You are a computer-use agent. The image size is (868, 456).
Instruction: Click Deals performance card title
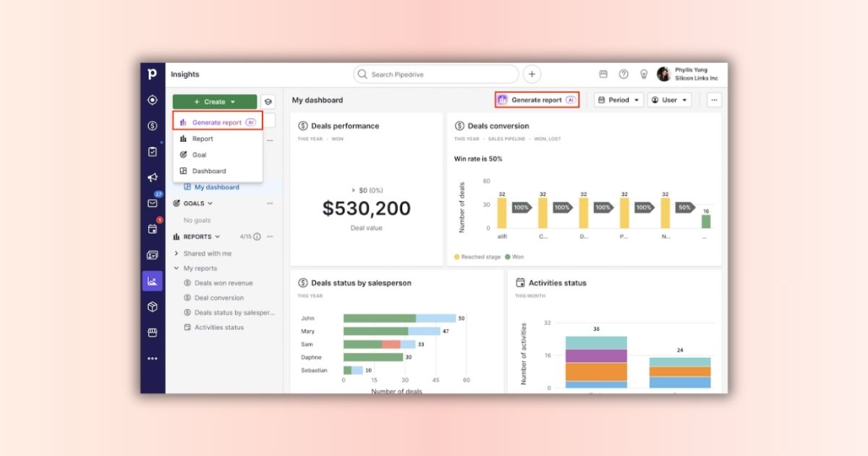(345, 126)
